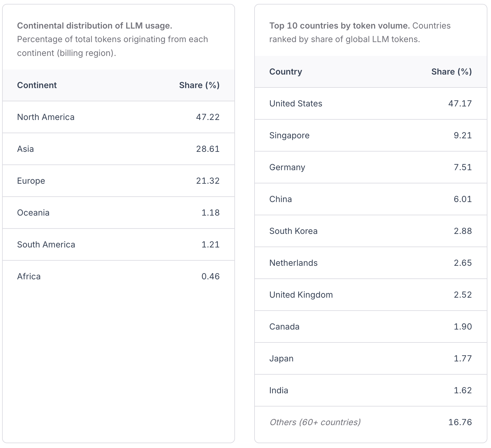Screen dimensions: 491x448
Task: Click the China row label
Action: pyautogui.click(x=280, y=199)
